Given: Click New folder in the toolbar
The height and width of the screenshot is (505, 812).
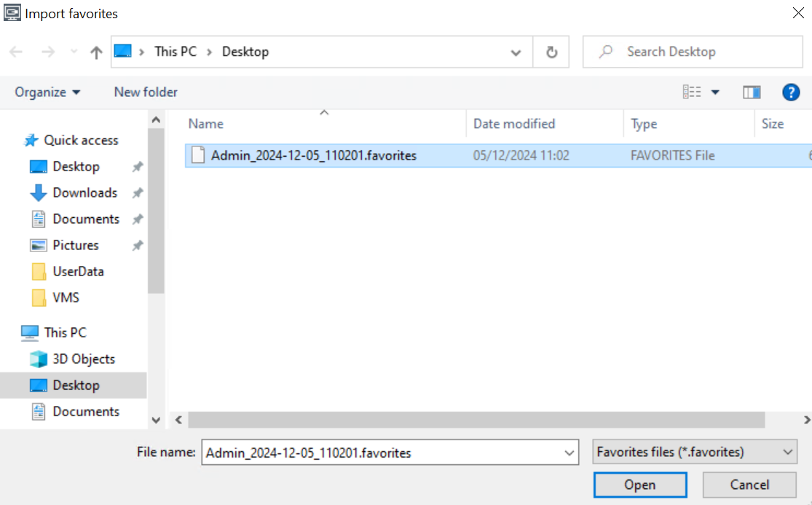Looking at the screenshot, I should 146,93.
